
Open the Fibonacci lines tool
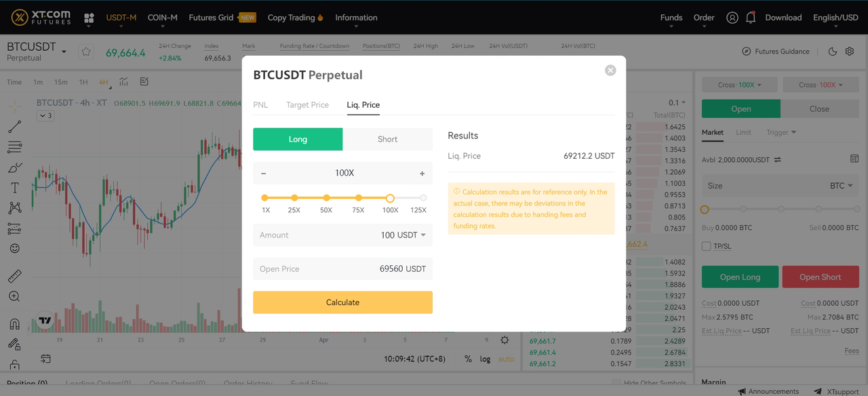pos(14,147)
